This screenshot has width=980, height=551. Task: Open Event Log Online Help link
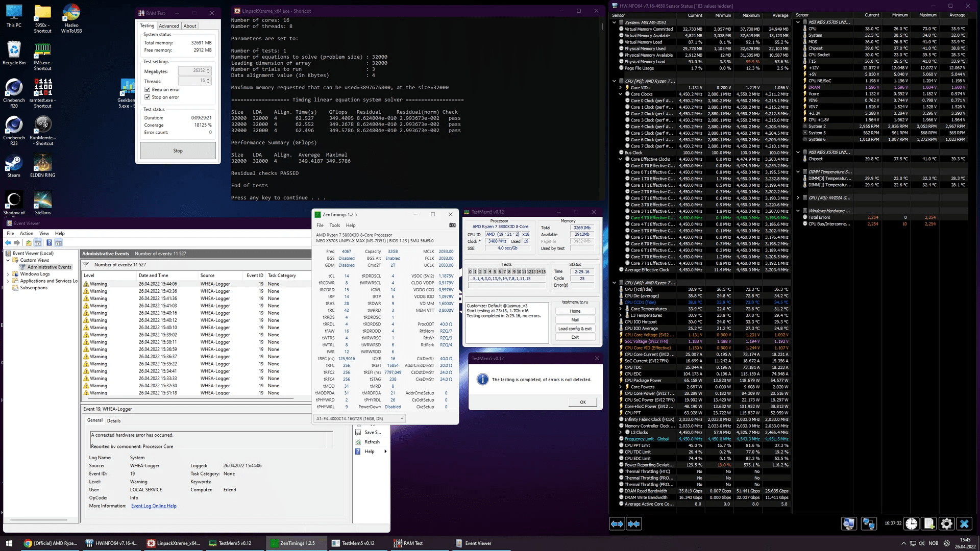click(154, 506)
